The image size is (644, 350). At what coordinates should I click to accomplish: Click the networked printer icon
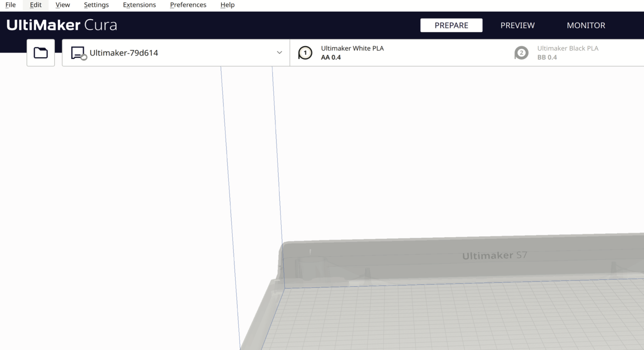79,53
